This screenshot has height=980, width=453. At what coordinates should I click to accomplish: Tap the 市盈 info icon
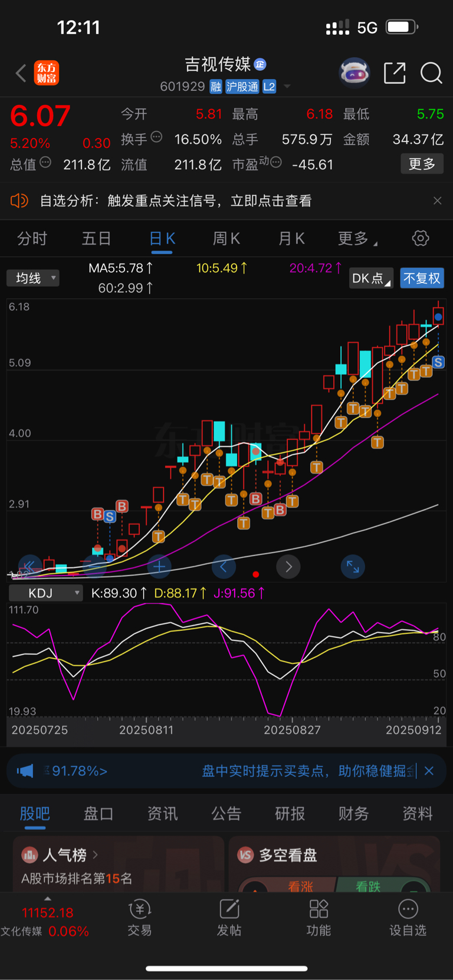pyautogui.click(x=275, y=162)
